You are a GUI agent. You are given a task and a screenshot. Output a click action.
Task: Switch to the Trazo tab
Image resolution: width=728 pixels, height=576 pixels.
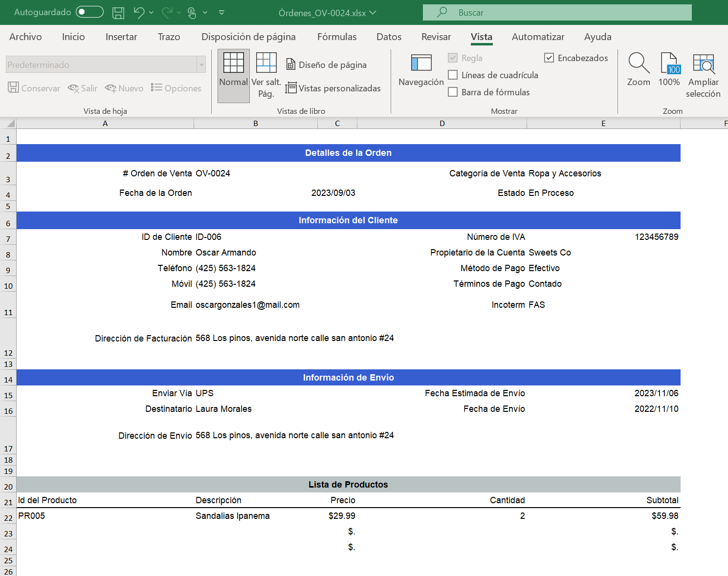[169, 37]
